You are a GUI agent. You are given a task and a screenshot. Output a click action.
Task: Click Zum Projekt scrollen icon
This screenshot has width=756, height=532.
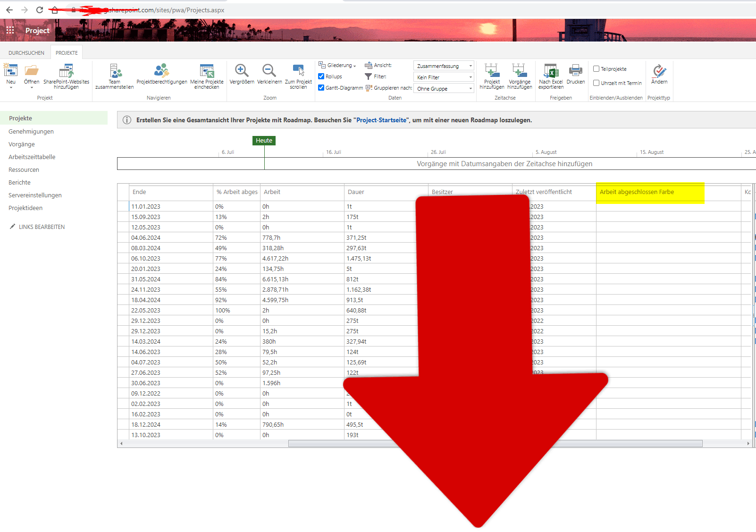pos(298,70)
